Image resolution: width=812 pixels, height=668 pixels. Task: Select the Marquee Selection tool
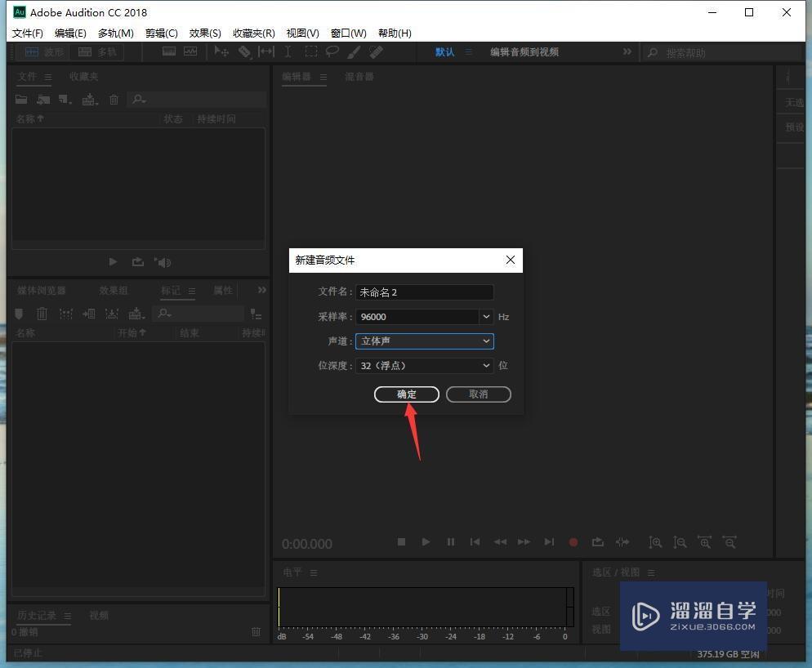click(310, 51)
